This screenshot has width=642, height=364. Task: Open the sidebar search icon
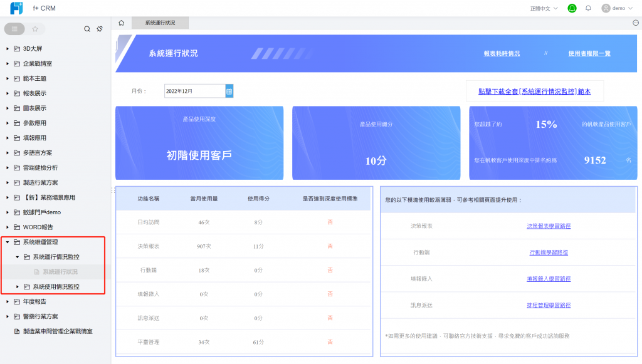87,29
